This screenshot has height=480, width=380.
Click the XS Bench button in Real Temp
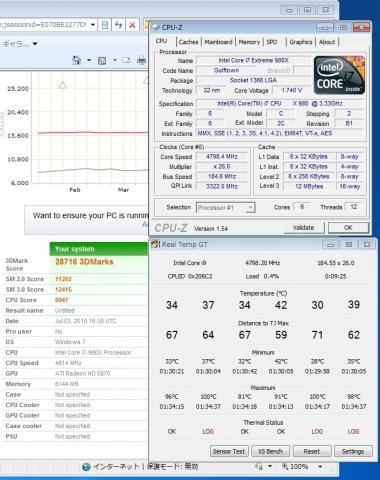[270, 451]
